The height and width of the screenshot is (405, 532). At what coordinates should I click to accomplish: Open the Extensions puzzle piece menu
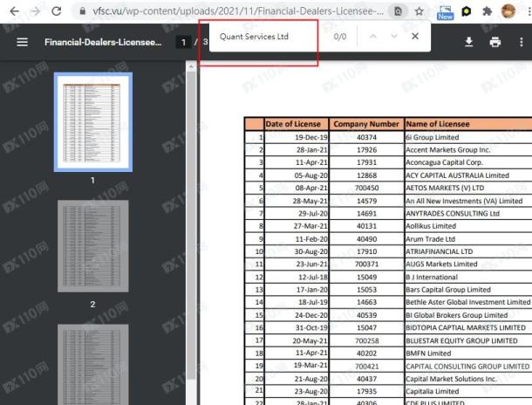[x=488, y=11]
